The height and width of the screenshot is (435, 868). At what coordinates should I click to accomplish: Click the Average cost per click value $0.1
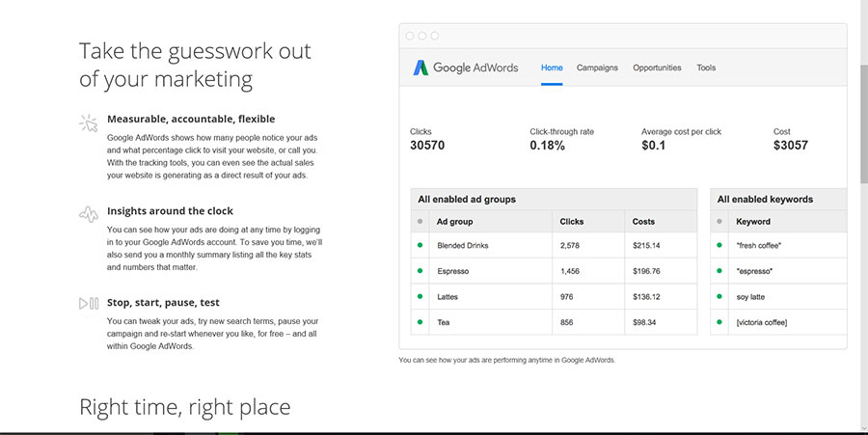(653, 146)
